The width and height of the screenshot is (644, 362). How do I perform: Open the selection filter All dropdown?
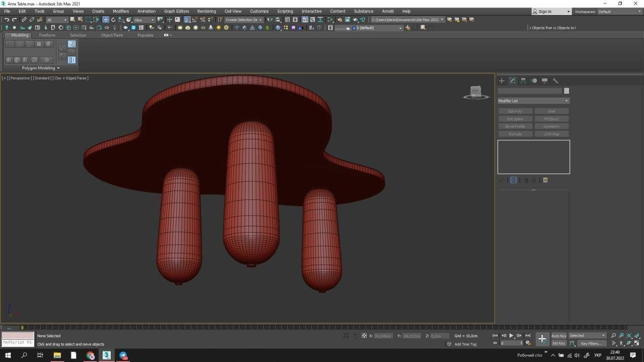pos(56,20)
